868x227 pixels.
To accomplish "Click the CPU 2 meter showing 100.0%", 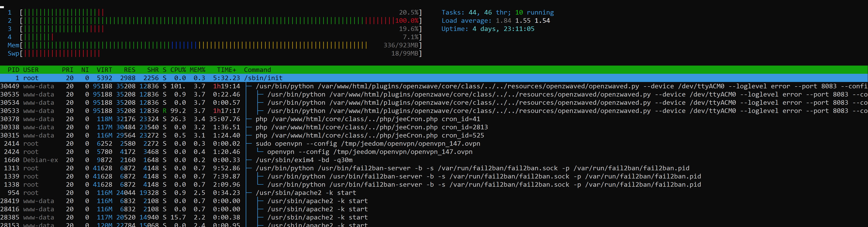I will click(x=215, y=20).
